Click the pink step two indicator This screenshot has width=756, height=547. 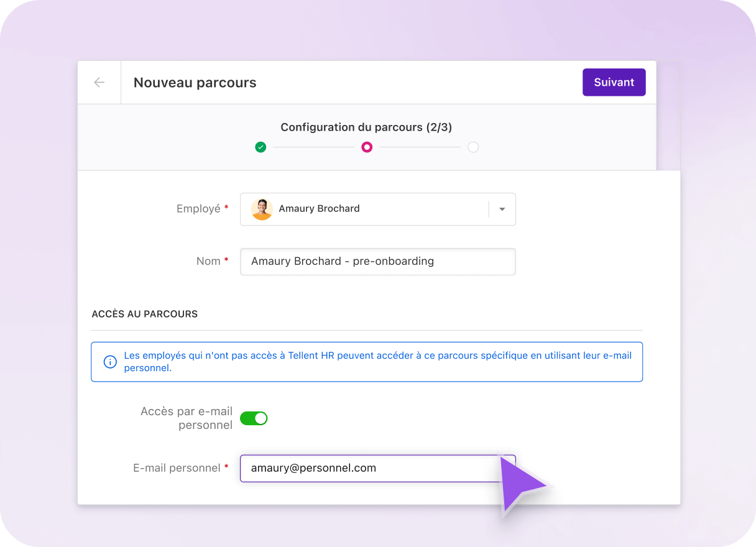pos(367,147)
